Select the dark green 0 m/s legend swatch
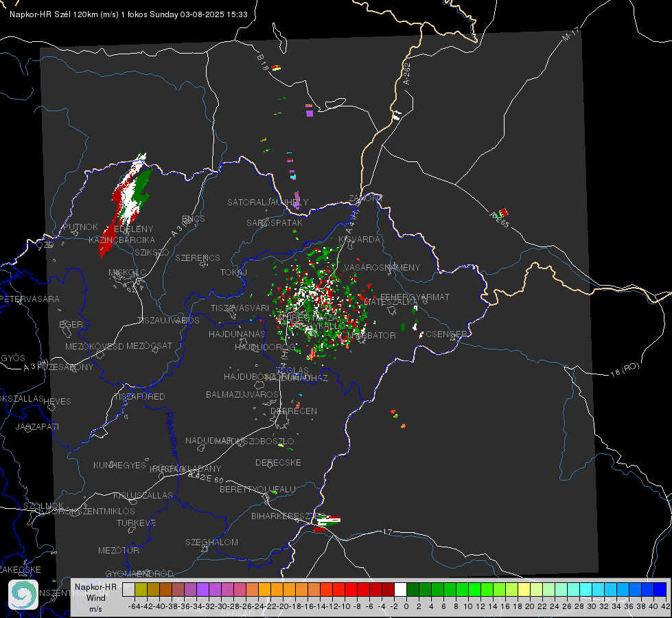The width and height of the screenshot is (672, 618). coord(413,590)
